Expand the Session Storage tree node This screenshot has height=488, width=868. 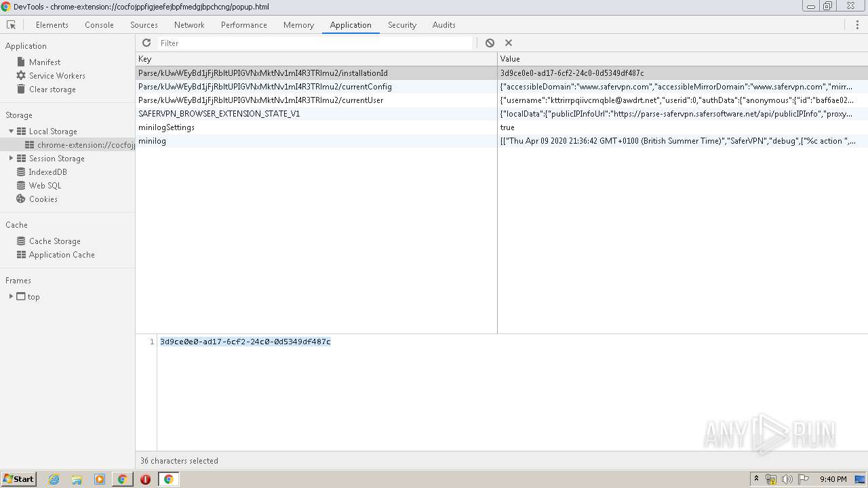click(x=11, y=159)
